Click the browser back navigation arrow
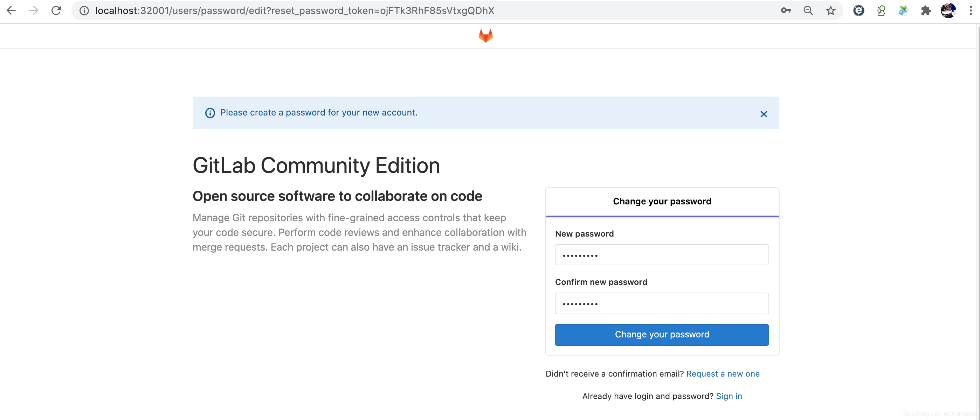The height and width of the screenshot is (420, 980). [13, 10]
